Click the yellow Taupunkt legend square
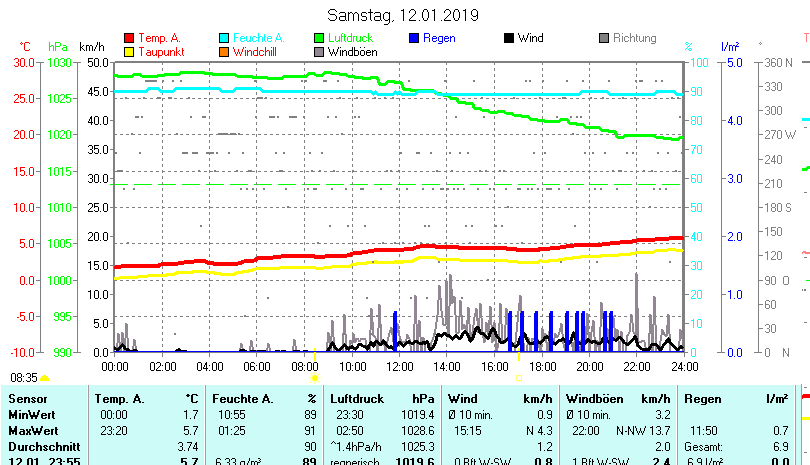810x465 pixels. coord(129,51)
